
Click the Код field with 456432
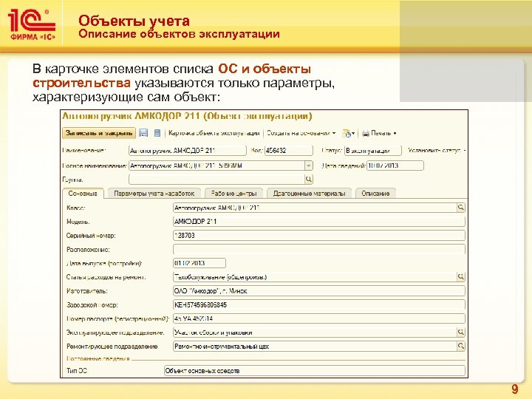[288, 150]
